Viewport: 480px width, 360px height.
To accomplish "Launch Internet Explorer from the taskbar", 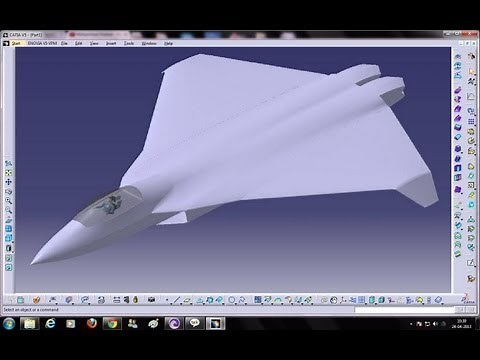I will (x=50, y=323).
